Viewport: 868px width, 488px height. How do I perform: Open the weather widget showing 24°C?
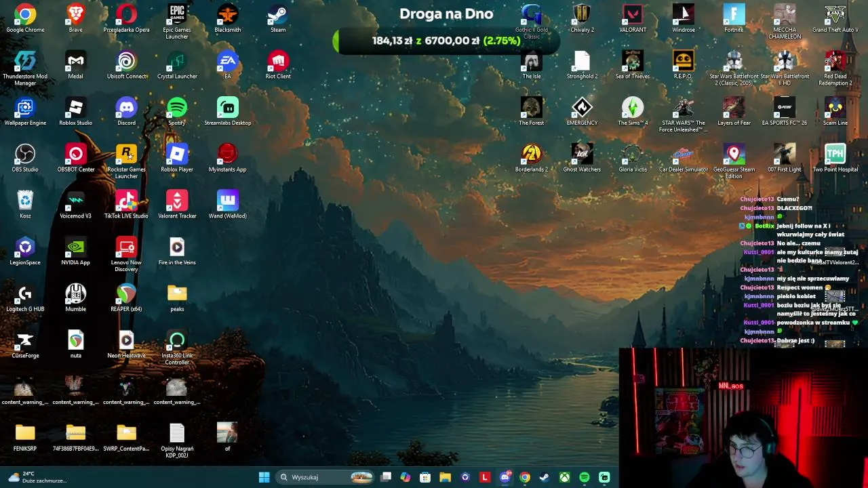click(x=37, y=477)
